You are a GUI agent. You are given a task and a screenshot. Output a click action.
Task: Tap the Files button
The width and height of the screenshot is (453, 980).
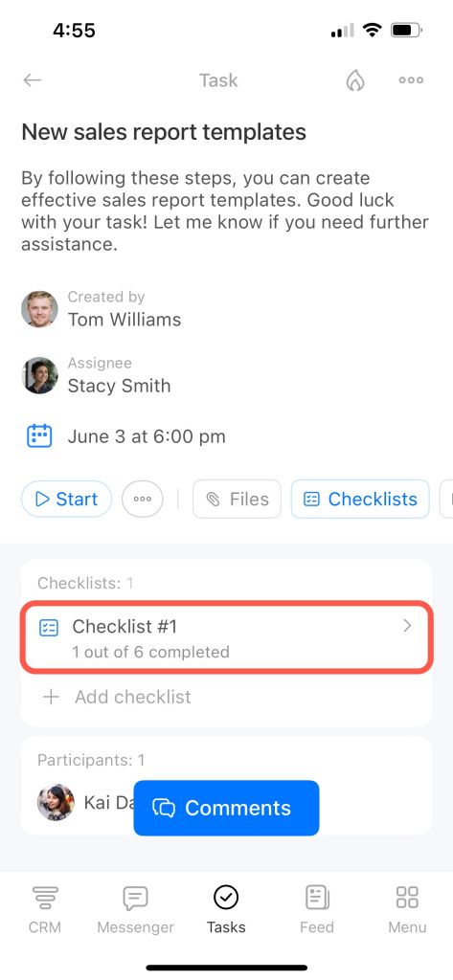pyautogui.click(x=238, y=499)
